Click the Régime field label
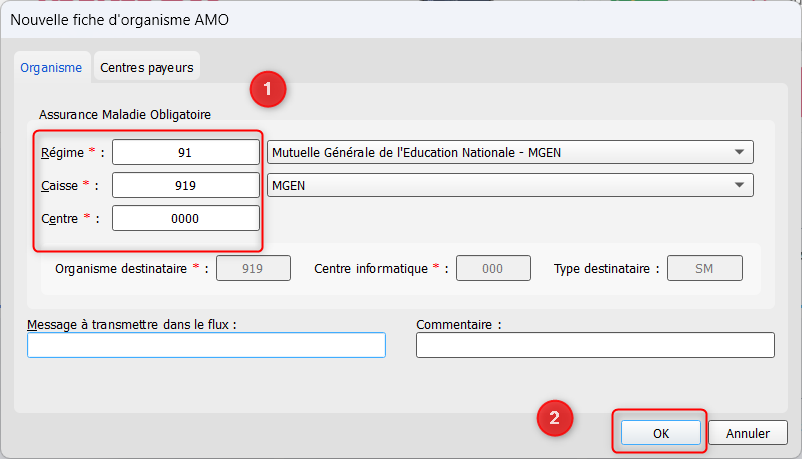This screenshot has height=459, width=802. pos(63,152)
